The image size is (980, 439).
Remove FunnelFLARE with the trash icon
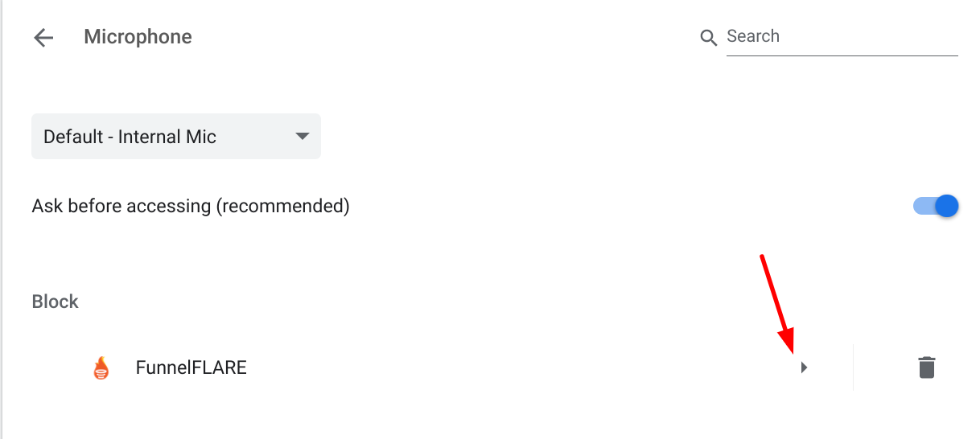click(x=927, y=367)
